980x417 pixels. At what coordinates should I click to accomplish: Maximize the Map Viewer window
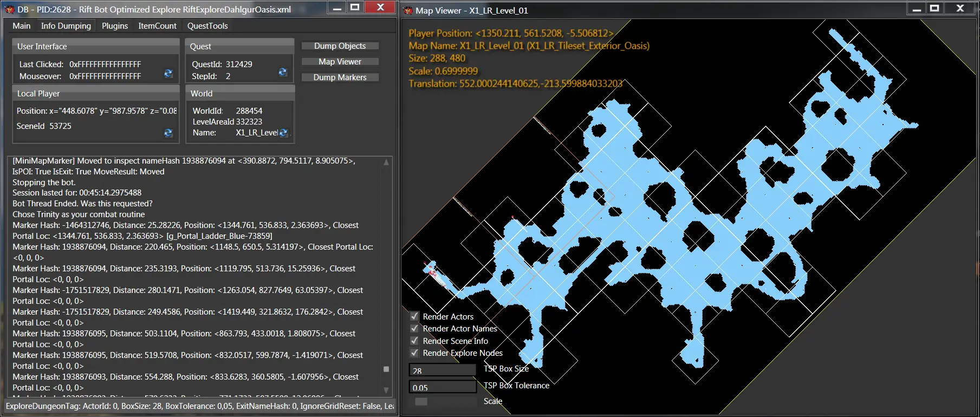point(934,8)
